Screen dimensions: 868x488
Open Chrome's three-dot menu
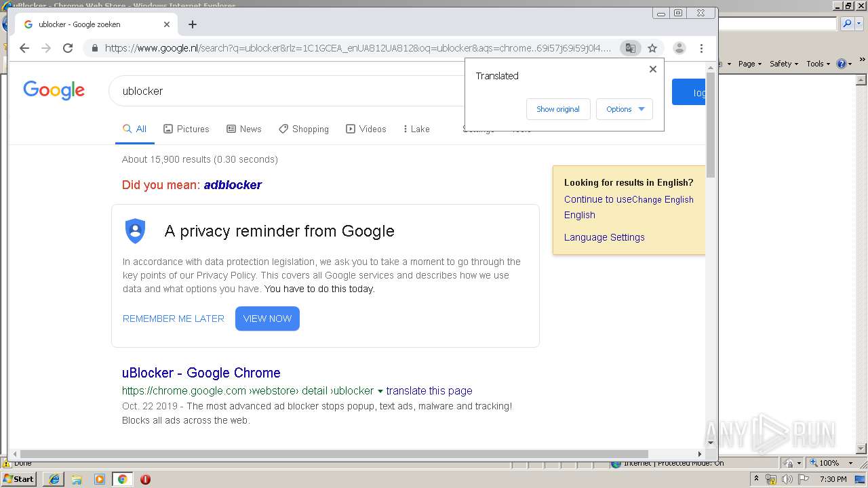point(701,48)
